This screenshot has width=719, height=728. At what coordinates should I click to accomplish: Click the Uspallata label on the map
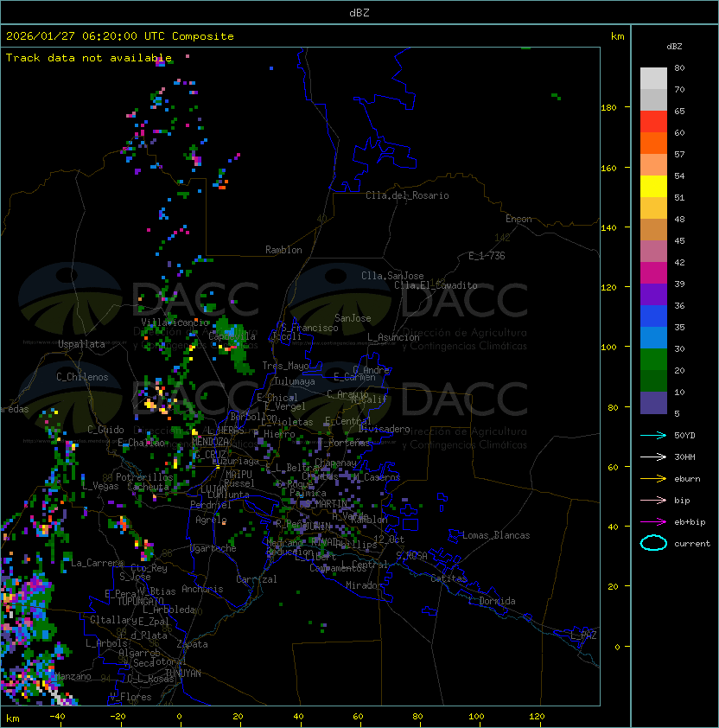81,344
